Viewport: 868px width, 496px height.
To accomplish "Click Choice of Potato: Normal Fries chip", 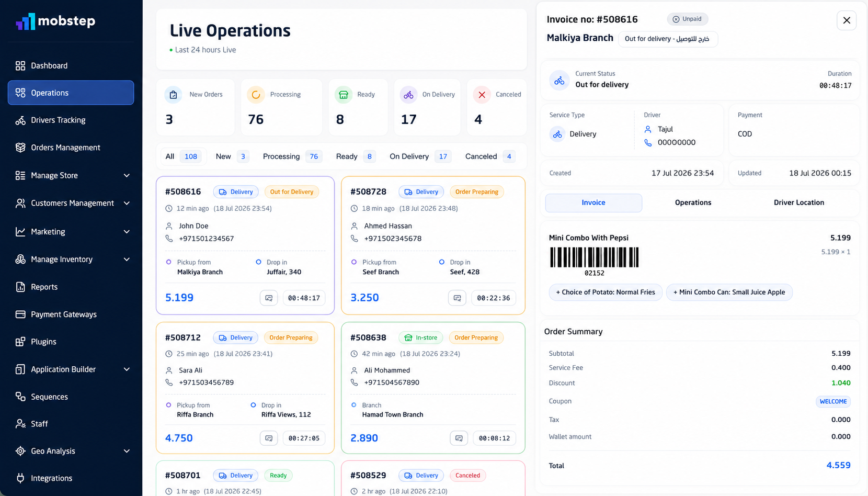I will 606,292.
